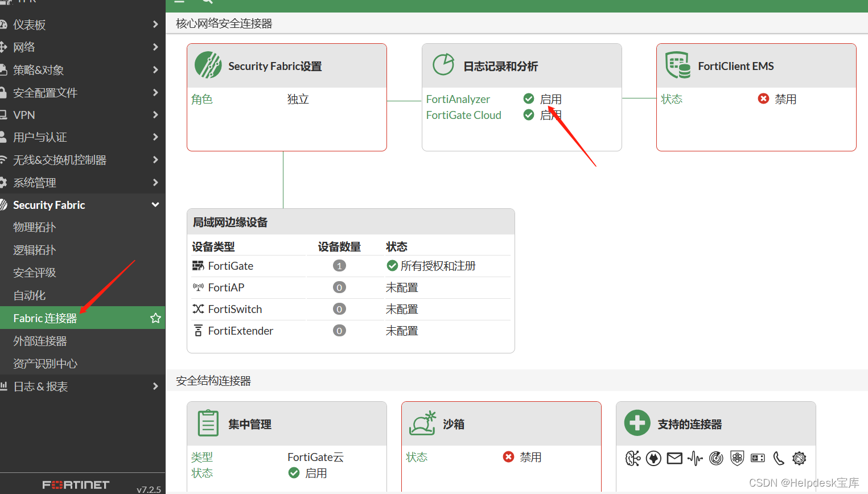
Task: Expand the 策略&对象 menu chevron
Action: point(155,69)
